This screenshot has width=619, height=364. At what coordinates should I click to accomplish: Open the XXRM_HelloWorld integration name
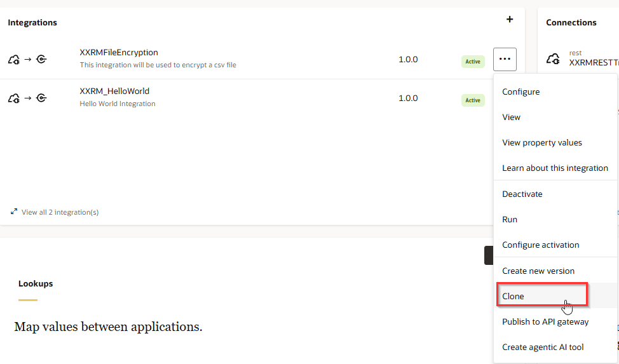click(114, 91)
